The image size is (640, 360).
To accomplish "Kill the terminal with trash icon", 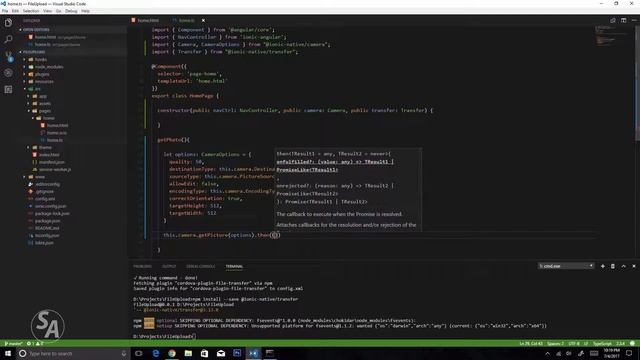I will [x=613, y=266].
